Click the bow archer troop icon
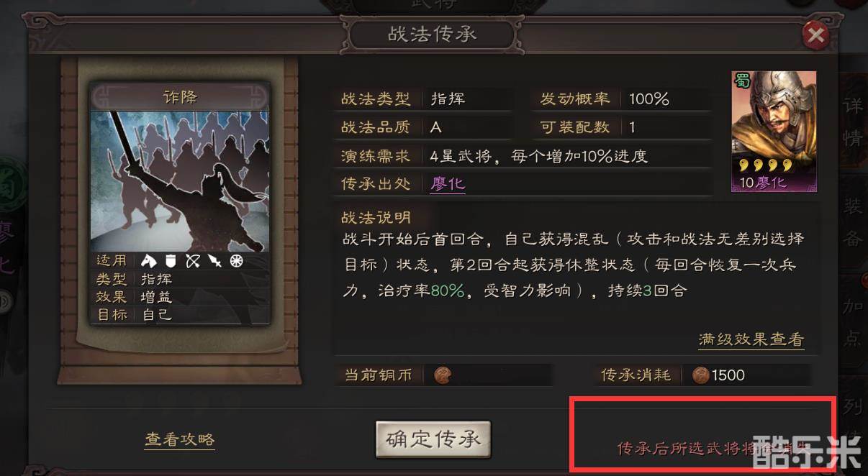Viewport: 868px width, 476px height. click(193, 261)
